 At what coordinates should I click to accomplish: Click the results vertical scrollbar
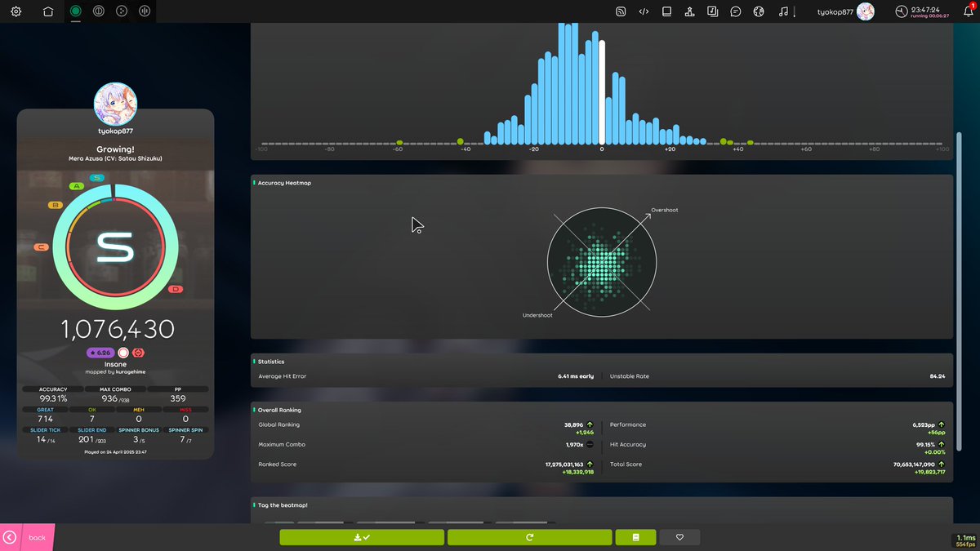tap(960, 290)
